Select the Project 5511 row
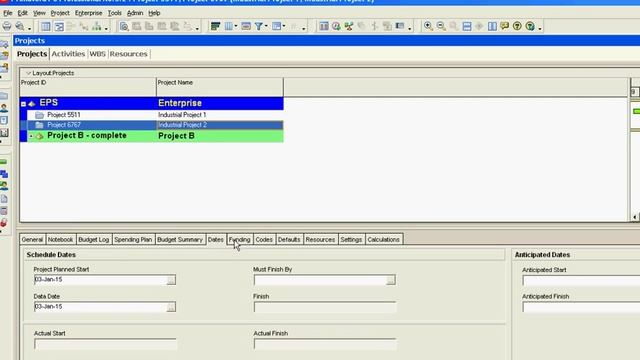 (x=155, y=115)
